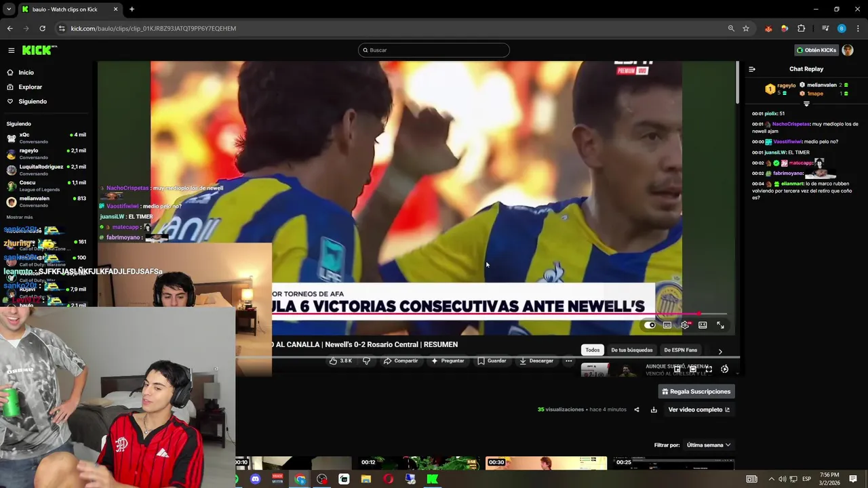
Task: Open xQc channel in following list
Action: (46, 138)
